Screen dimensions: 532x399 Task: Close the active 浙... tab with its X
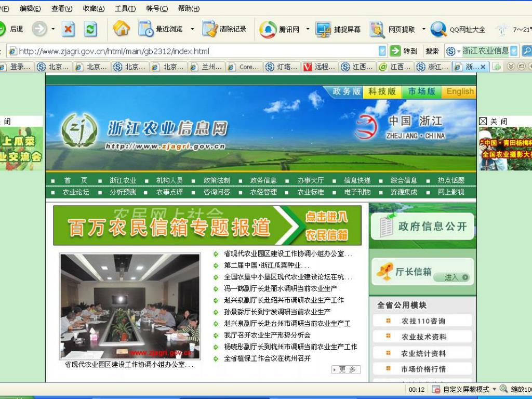(483, 67)
